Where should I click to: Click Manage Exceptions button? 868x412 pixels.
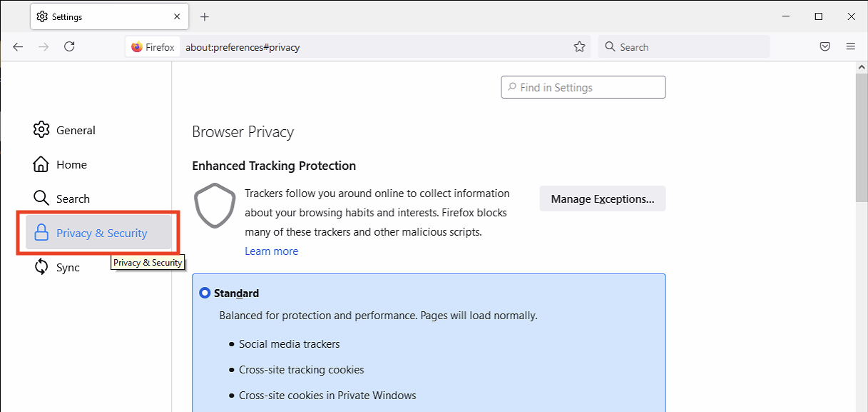tap(602, 199)
